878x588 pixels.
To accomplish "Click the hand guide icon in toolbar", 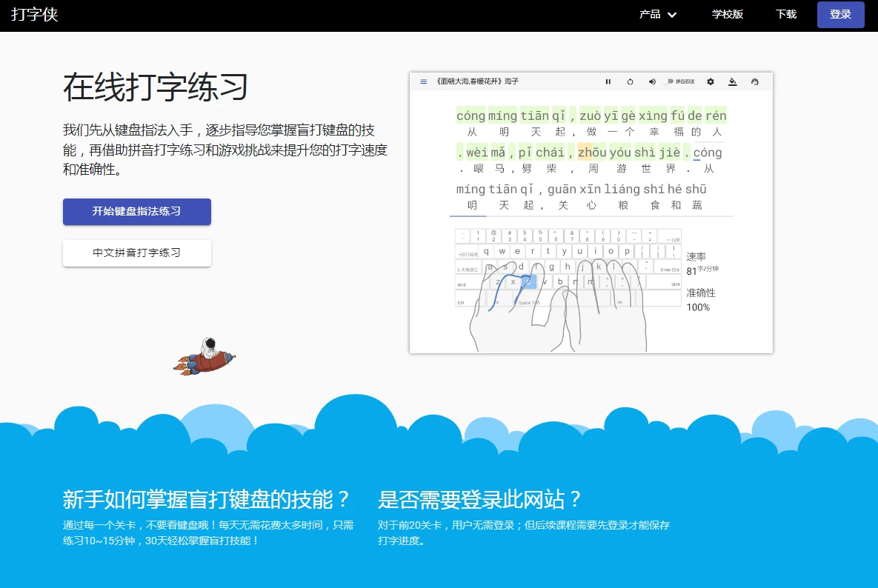I will (755, 81).
